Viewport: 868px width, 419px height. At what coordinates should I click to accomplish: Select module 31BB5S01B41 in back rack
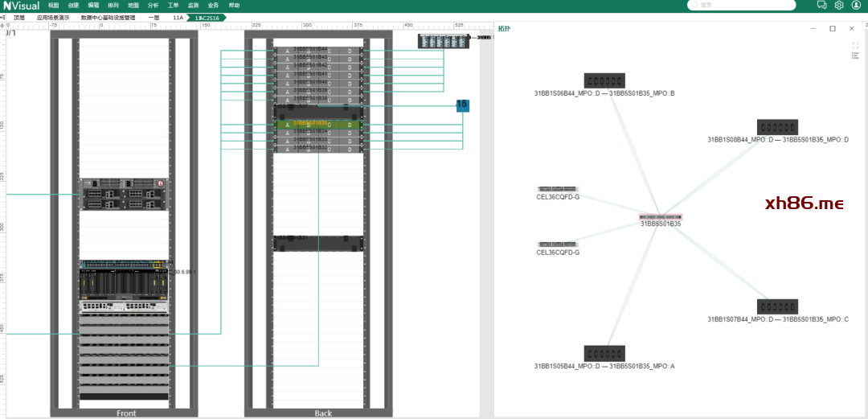coord(318,76)
